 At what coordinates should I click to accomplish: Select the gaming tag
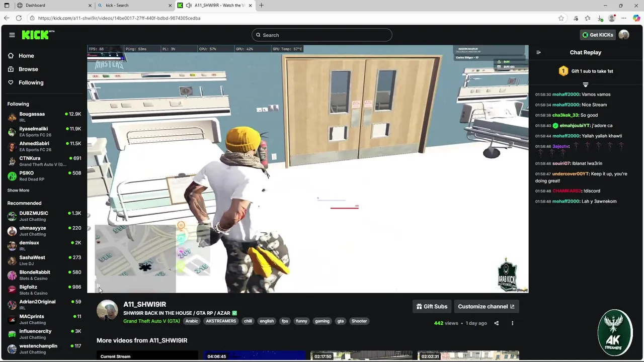click(322, 321)
